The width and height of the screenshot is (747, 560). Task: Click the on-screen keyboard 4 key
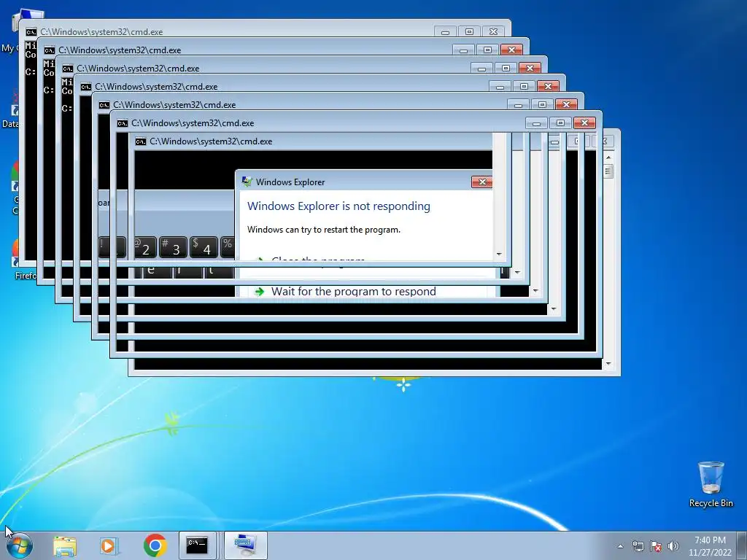[x=204, y=248]
